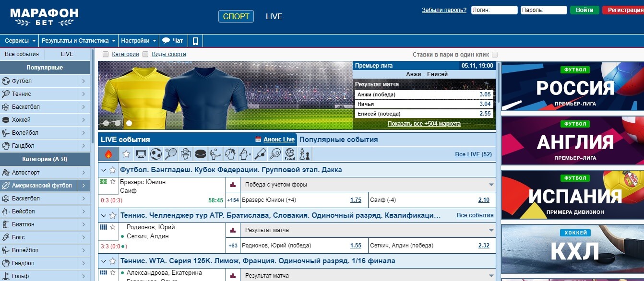This screenshot has height=281, width=644.
Task: Select Все события in the sidebar
Action: click(x=22, y=54)
